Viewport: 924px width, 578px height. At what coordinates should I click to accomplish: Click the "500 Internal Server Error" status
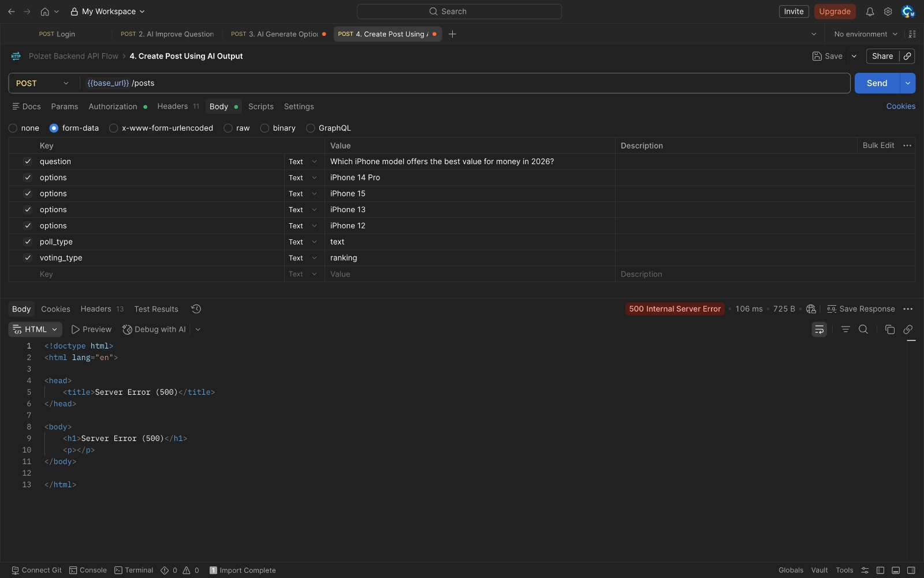pyautogui.click(x=675, y=309)
